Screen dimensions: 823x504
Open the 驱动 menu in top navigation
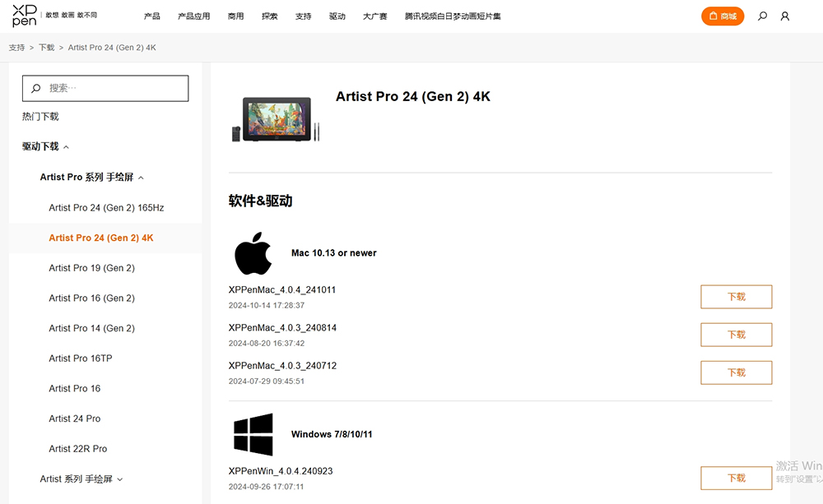(337, 16)
